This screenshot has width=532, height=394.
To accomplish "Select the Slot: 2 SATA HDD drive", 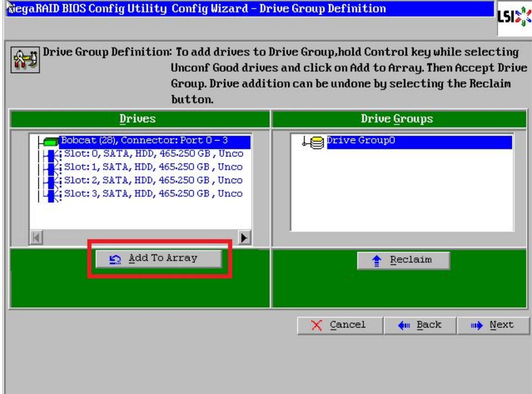I will click(153, 180).
